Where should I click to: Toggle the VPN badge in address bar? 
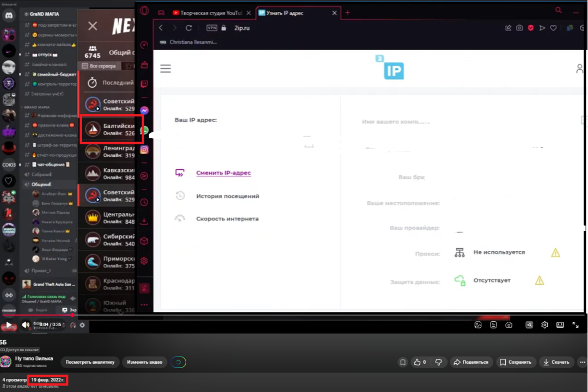point(212,28)
